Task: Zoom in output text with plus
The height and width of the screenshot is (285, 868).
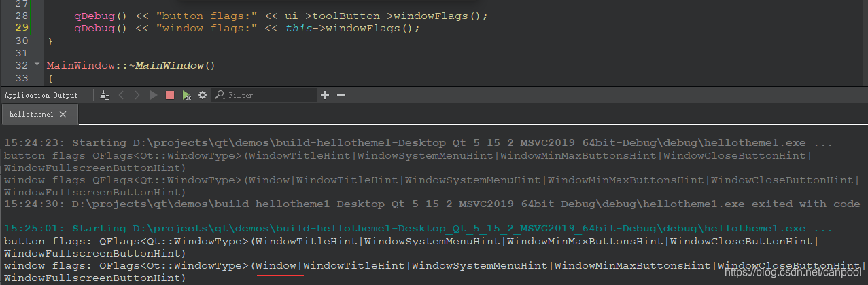Action: pos(325,96)
